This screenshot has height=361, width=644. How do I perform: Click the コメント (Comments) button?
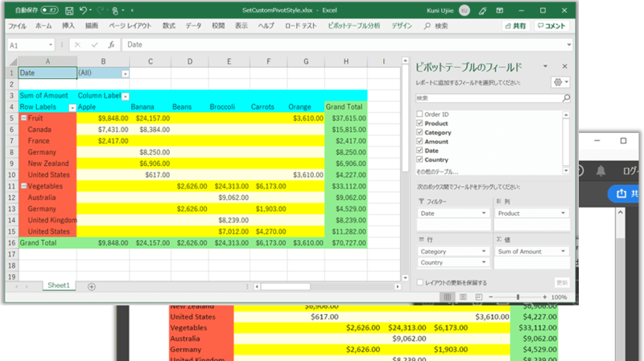coord(551,26)
